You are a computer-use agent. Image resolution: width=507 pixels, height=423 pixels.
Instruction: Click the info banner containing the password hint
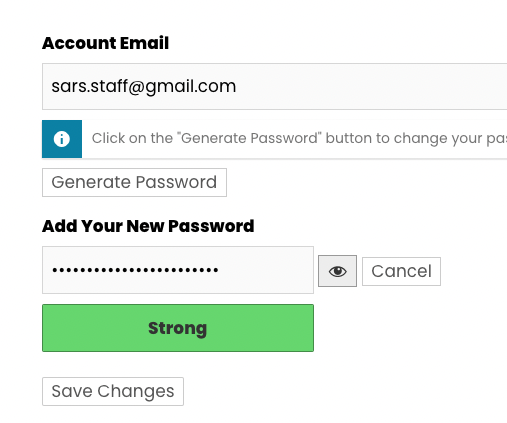point(274,139)
